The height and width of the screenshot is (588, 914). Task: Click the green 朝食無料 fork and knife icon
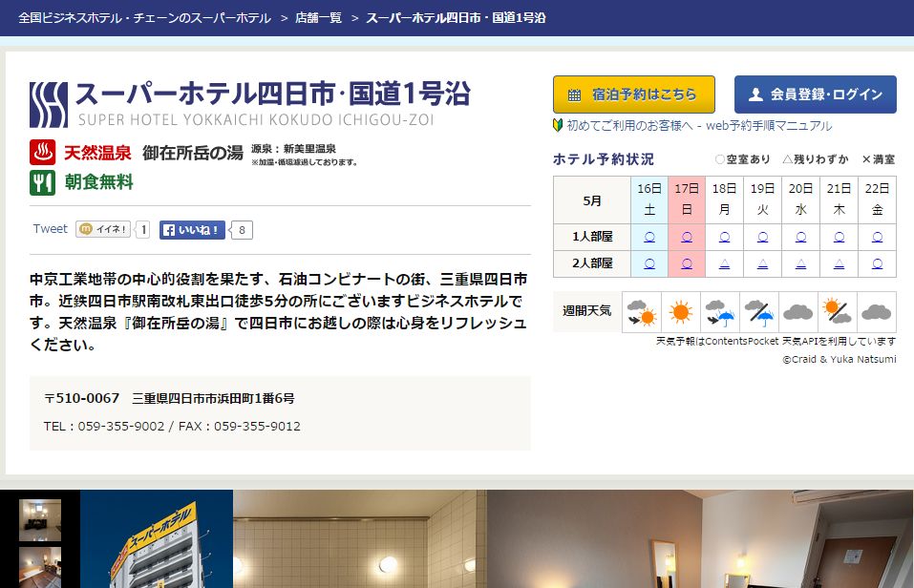[x=43, y=182]
